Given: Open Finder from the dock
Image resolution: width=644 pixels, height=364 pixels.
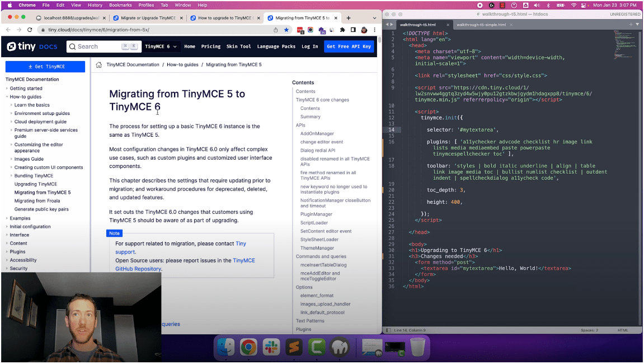Looking at the screenshot, I should 226,347.
